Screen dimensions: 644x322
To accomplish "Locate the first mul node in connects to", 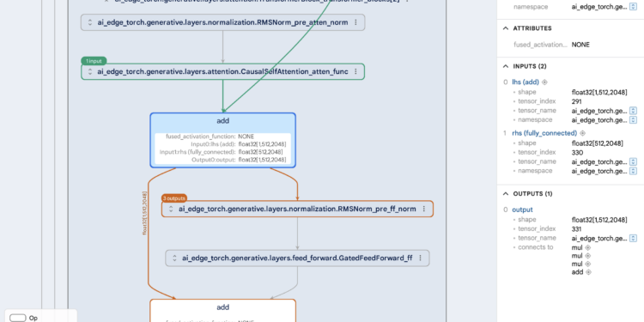I will point(587,247).
